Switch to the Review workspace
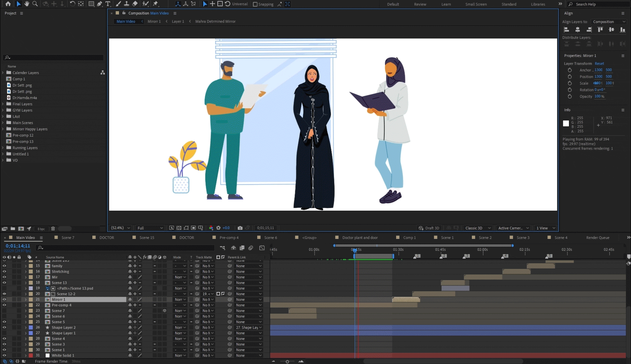Image resolution: width=631 pixels, height=364 pixels. point(420,4)
